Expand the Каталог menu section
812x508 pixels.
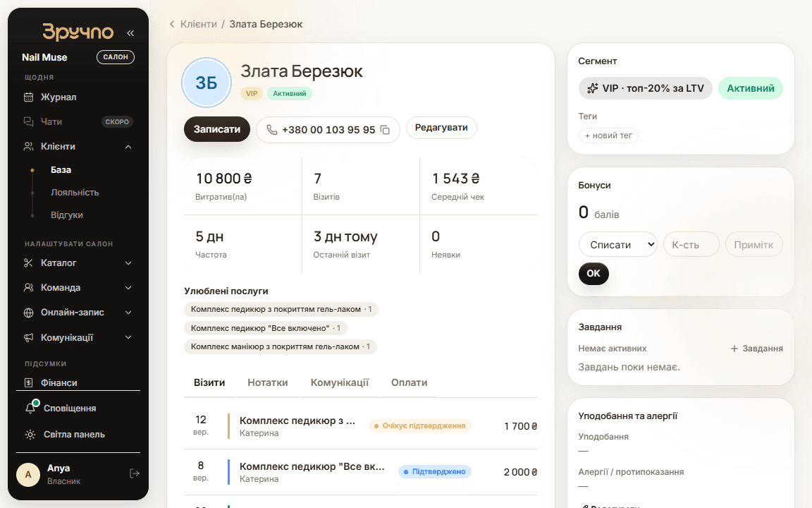click(128, 262)
